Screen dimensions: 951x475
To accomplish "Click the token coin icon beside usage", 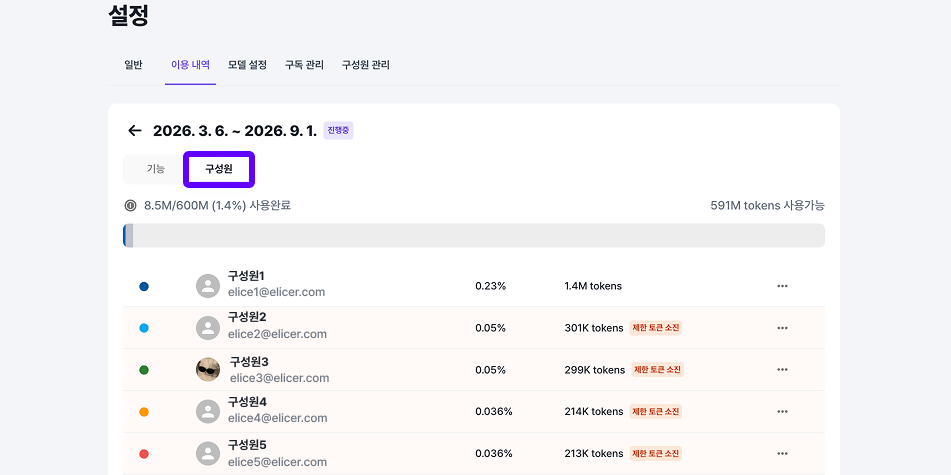I will (x=130, y=205).
